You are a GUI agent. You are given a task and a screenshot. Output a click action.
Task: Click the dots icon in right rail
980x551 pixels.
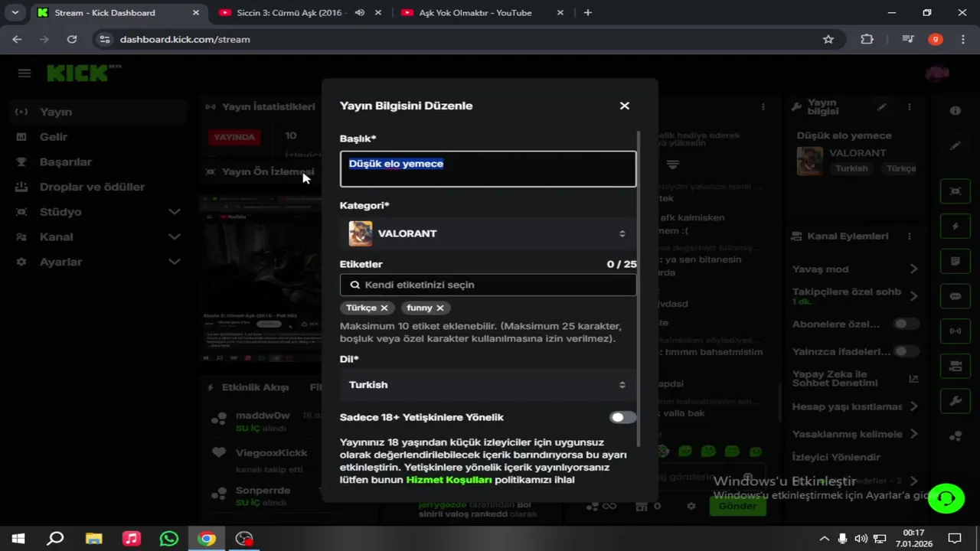click(x=955, y=436)
